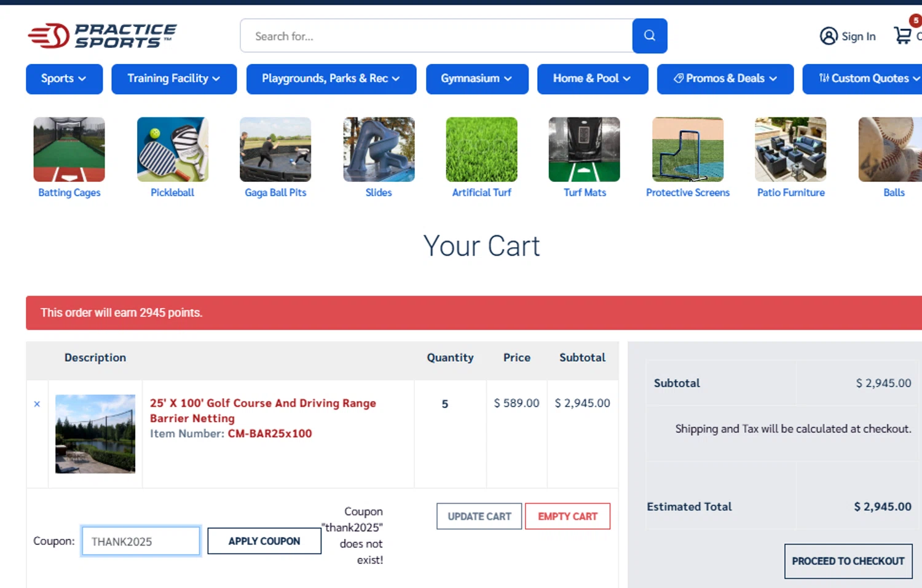Open the Gaga Ball Pits category image
The image size is (922, 588).
(275, 149)
